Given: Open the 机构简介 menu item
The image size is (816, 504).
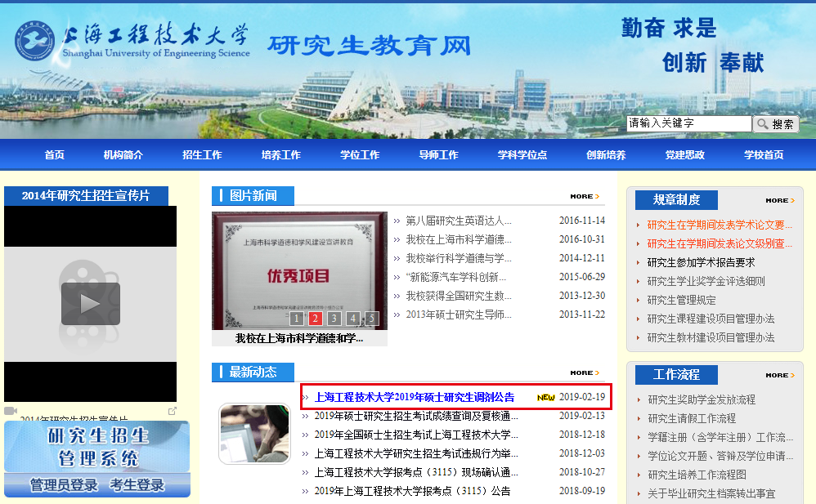Looking at the screenshot, I should pyautogui.click(x=123, y=154).
